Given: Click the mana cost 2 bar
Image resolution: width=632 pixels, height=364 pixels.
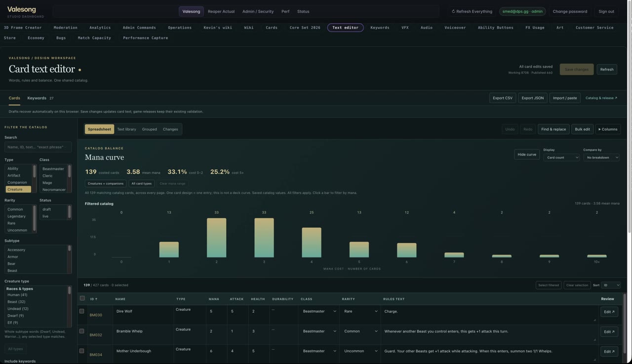Looking at the screenshot, I should [216, 238].
